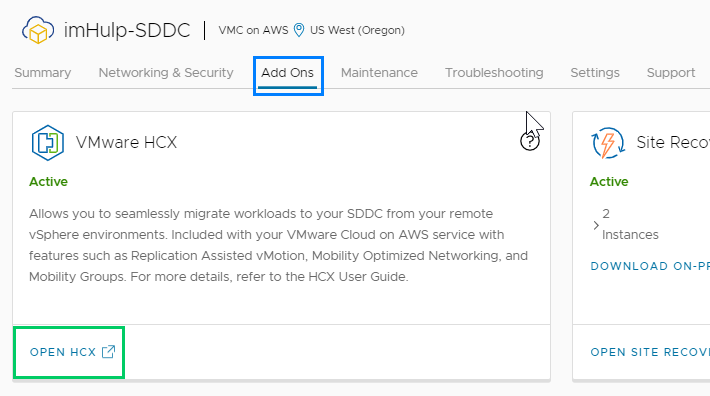Select the Add Ons tab
The width and height of the screenshot is (710, 396).
click(288, 73)
